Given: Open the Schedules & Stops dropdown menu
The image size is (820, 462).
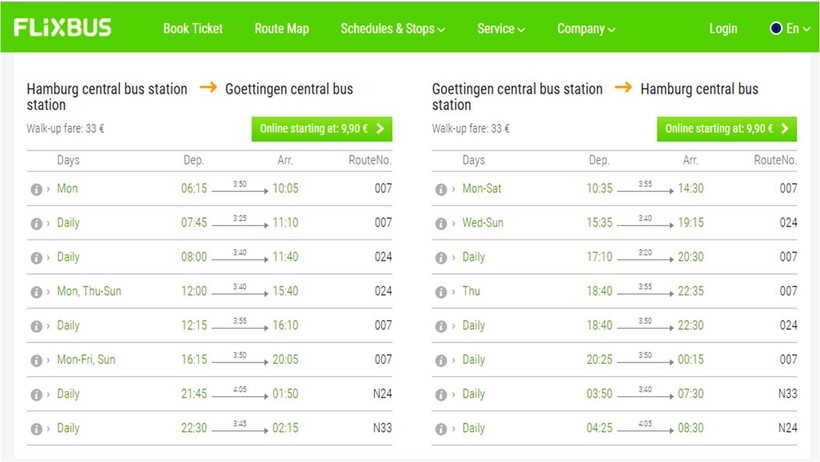Looking at the screenshot, I should (x=392, y=29).
